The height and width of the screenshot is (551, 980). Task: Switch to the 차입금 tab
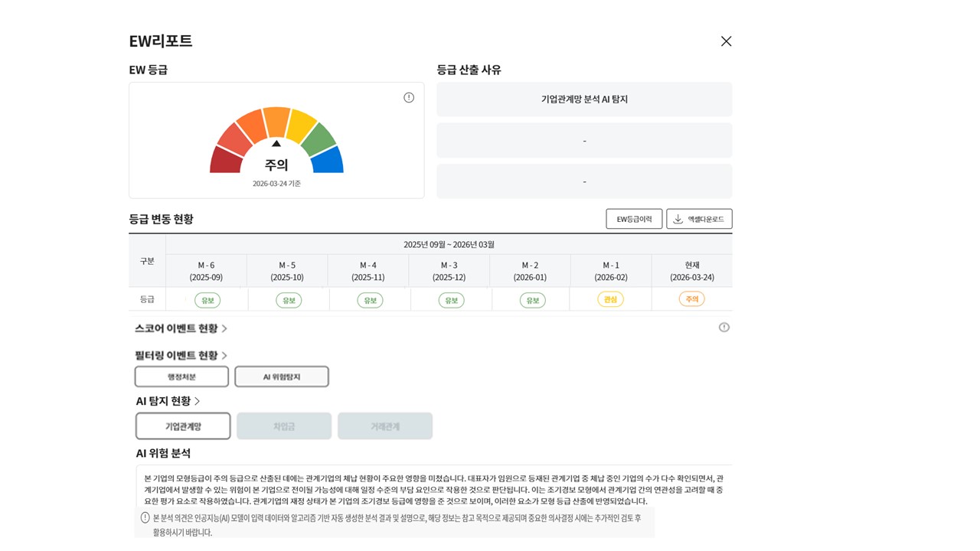[284, 426]
